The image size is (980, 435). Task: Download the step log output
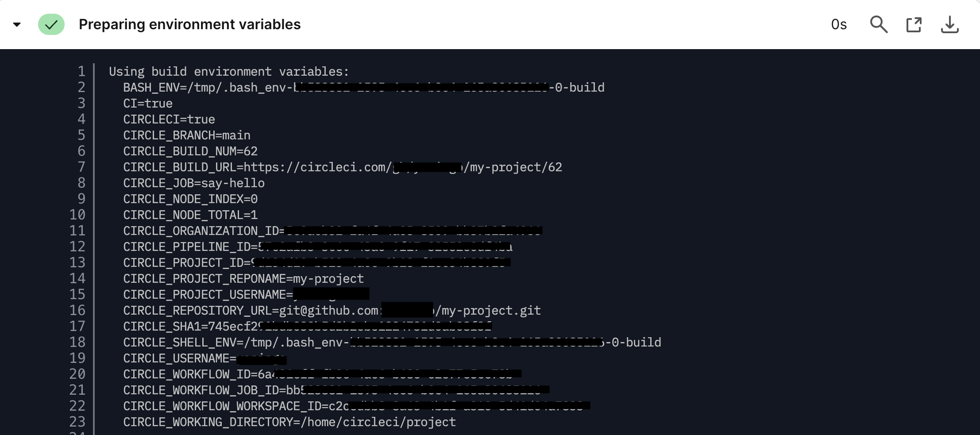pyautogui.click(x=949, y=25)
